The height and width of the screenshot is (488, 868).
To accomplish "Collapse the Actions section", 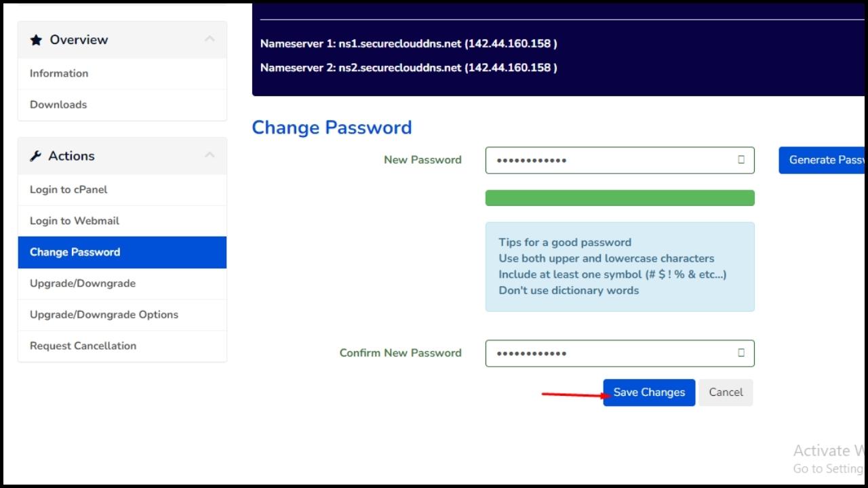I will pos(210,155).
